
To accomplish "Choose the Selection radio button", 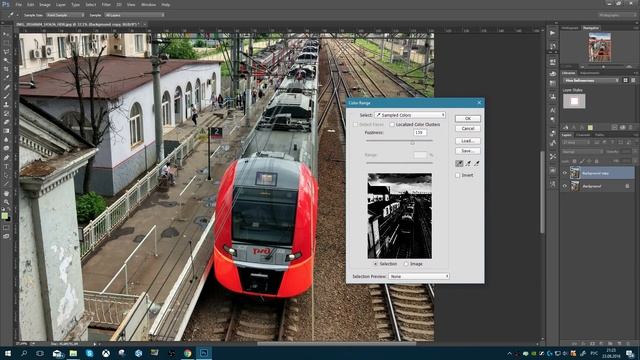I will [376, 264].
